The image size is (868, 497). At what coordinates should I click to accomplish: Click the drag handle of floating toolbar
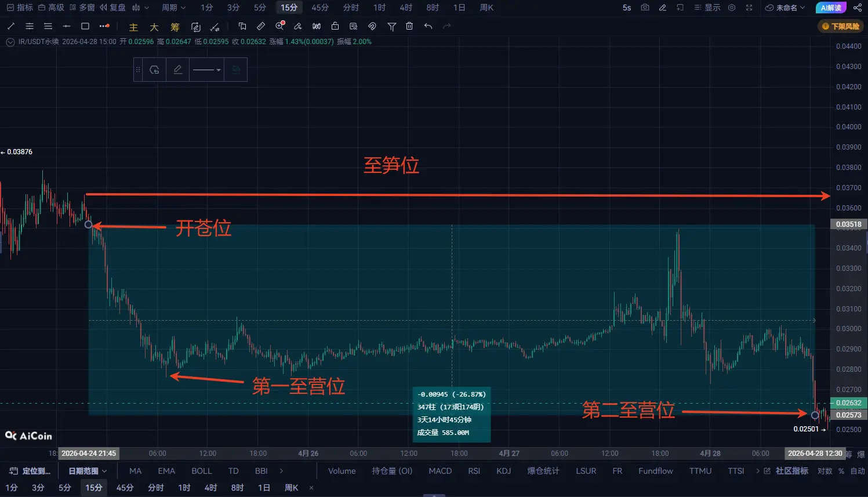[x=138, y=70]
